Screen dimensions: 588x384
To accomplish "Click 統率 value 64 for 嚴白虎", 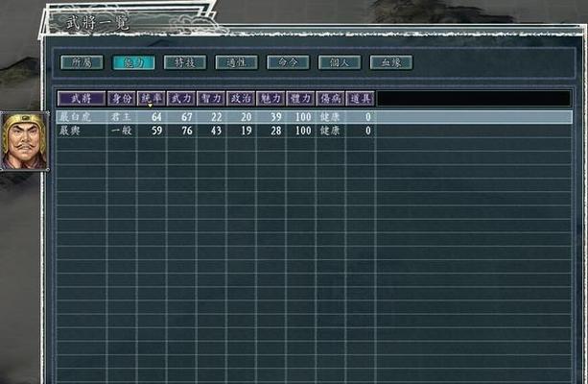I will [156, 117].
